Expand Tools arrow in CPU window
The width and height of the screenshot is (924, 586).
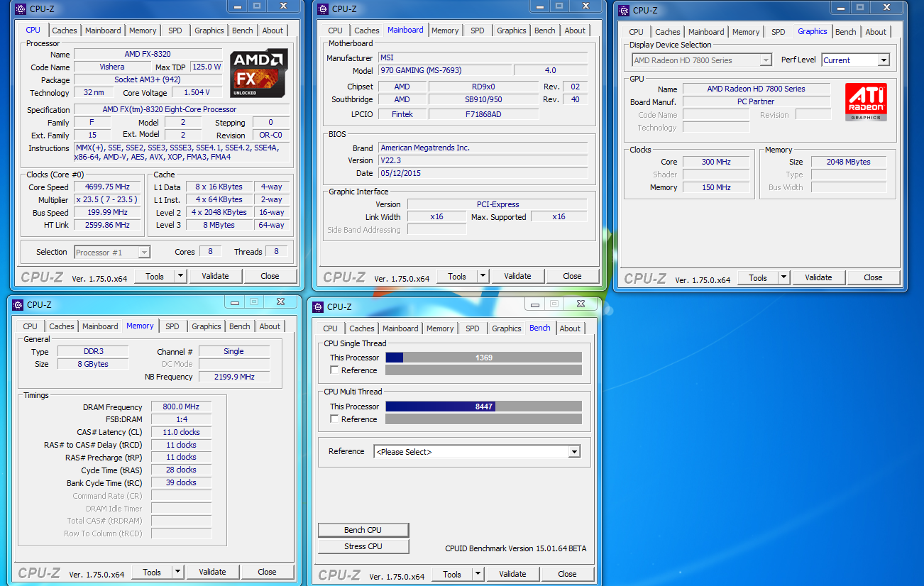click(180, 277)
